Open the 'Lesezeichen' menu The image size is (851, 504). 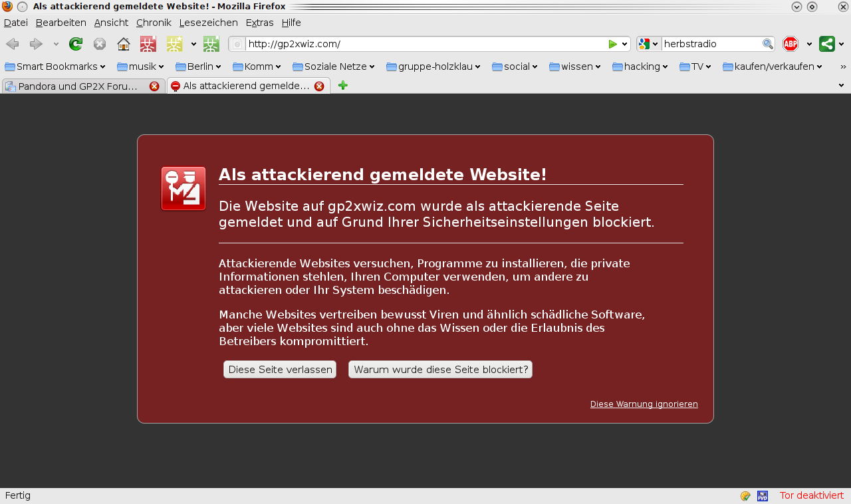208,23
